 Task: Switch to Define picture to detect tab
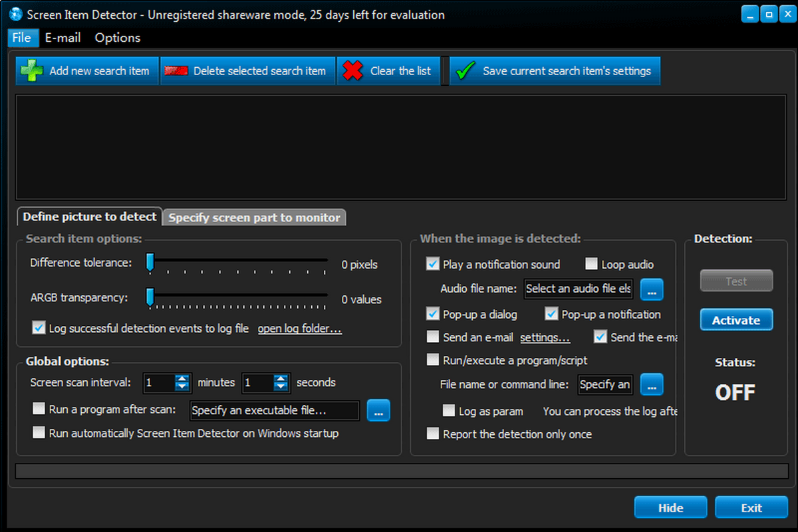[x=90, y=217]
